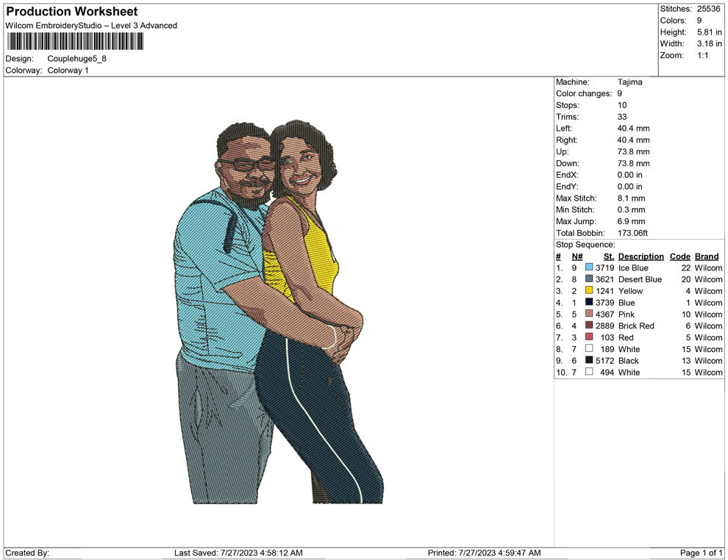
Task: Click the Code column header
Action: pyautogui.click(x=680, y=256)
